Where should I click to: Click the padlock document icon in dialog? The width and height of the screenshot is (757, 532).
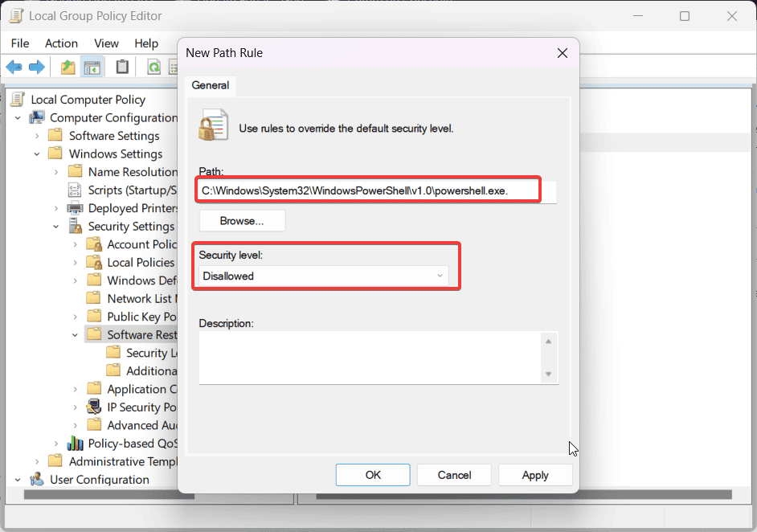(x=213, y=125)
